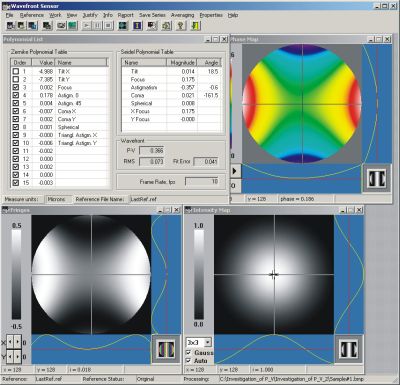Disable the Auto checkbox
This screenshot has height=385, width=400.
(x=189, y=361)
